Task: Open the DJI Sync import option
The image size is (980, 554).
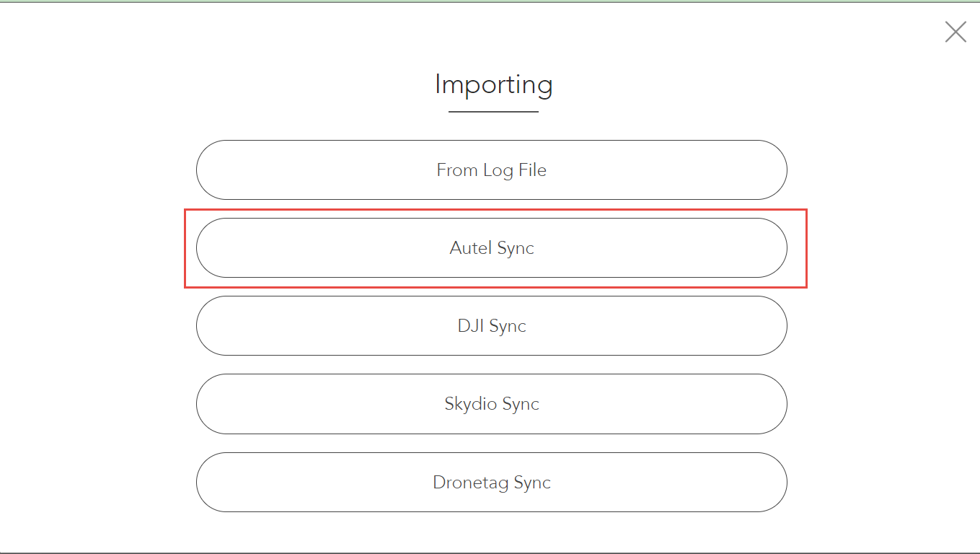Action: [x=491, y=326]
